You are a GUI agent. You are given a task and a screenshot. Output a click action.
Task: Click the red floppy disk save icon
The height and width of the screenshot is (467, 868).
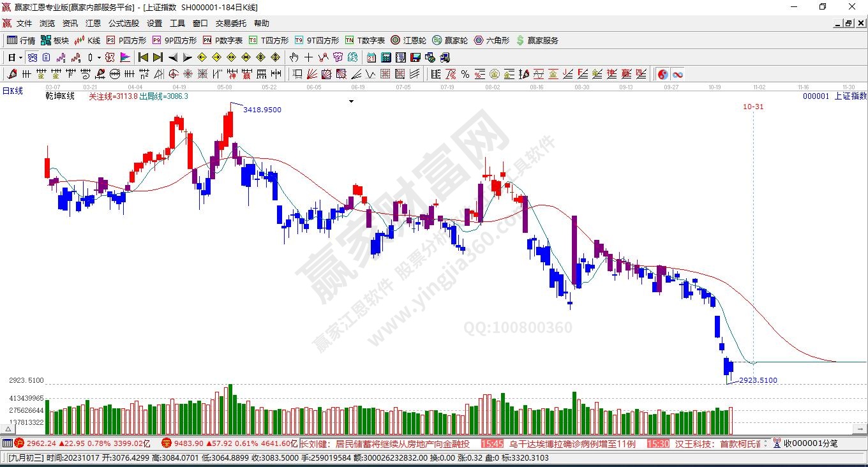[415, 57]
